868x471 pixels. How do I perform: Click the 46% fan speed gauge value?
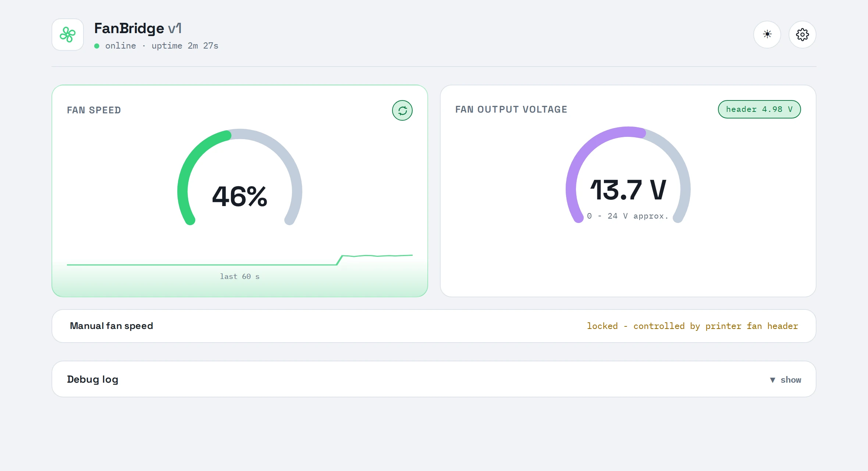tap(240, 196)
